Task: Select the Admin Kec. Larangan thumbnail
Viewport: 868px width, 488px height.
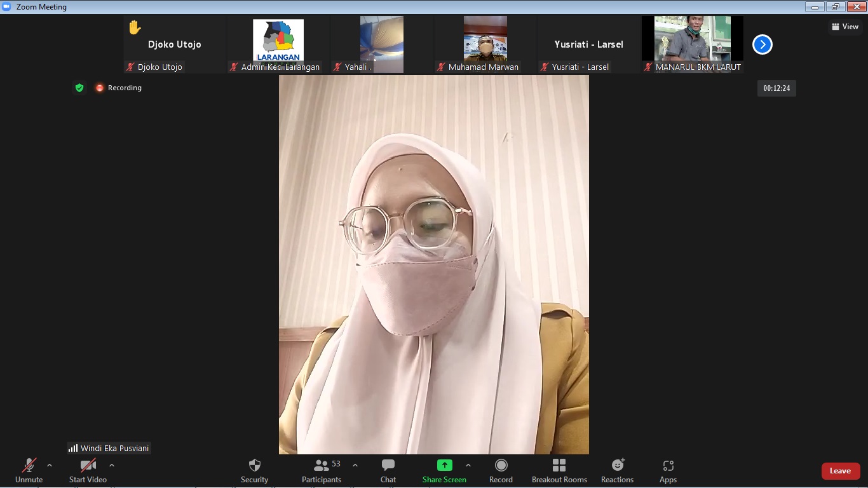Action: click(278, 40)
